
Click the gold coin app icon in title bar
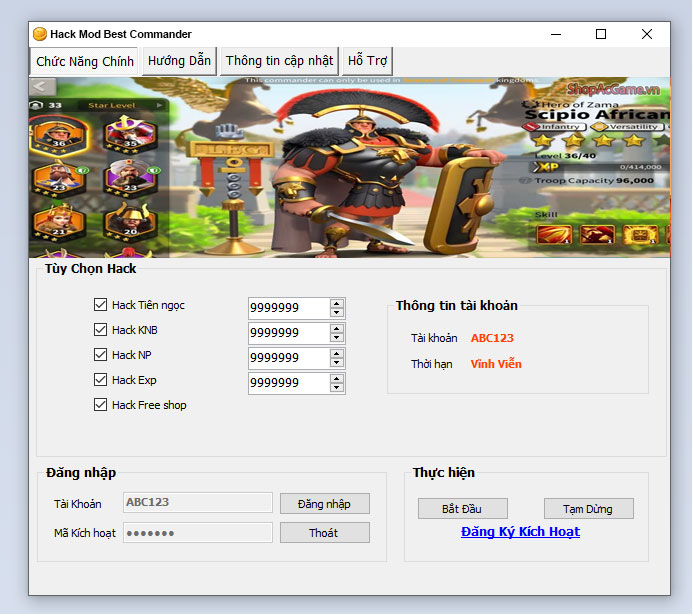40,34
